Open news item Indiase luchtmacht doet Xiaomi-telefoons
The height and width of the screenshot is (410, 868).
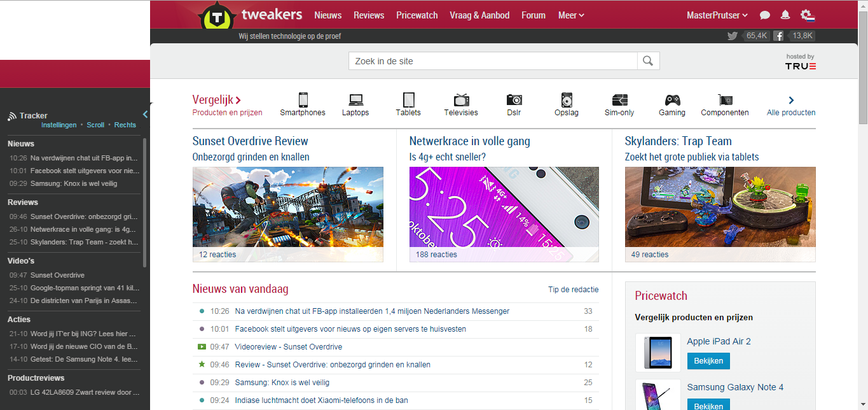322,400
